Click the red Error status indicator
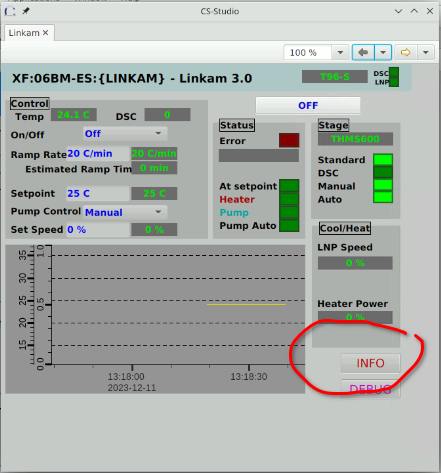Screen dimensions: 441x473 click(x=289, y=140)
